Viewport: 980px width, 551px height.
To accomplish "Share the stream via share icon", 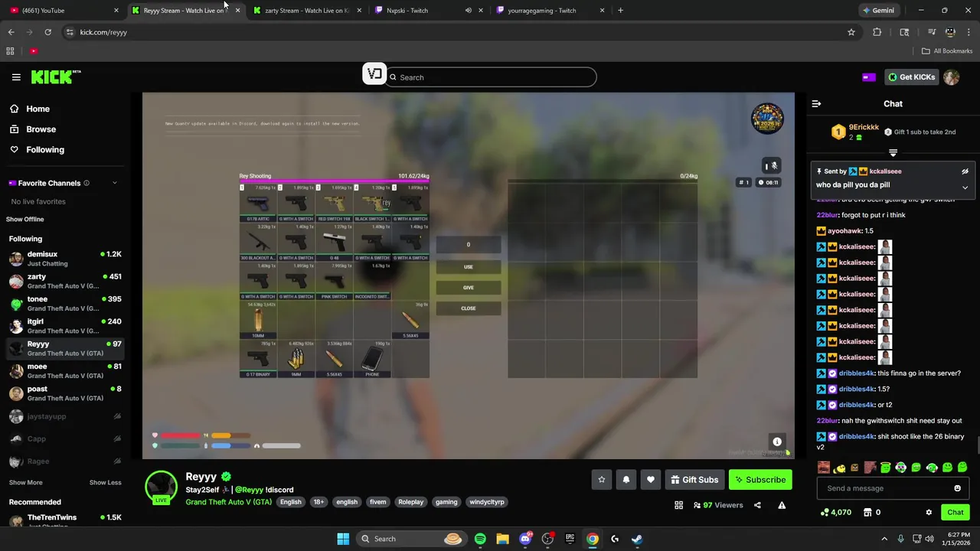I will 757,505.
